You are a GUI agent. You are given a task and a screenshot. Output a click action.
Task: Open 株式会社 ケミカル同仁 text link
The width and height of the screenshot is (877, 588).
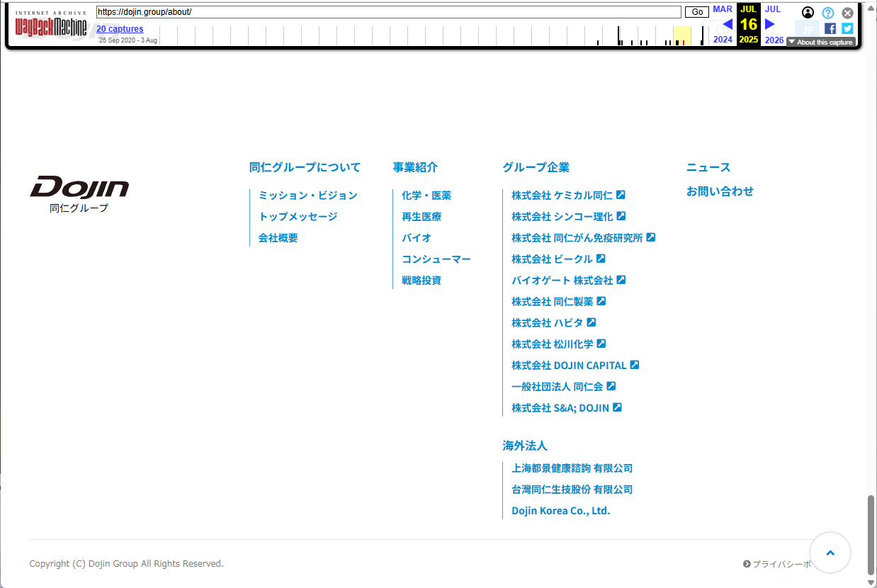point(562,195)
